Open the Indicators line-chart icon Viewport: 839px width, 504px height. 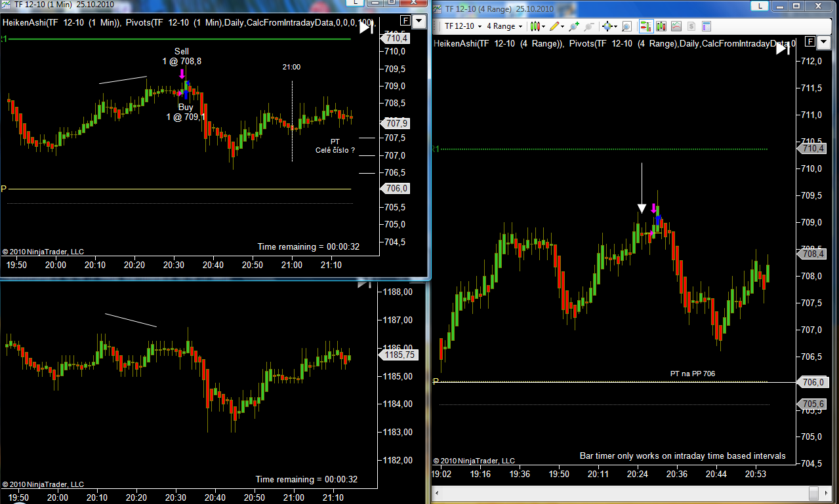point(676,26)
